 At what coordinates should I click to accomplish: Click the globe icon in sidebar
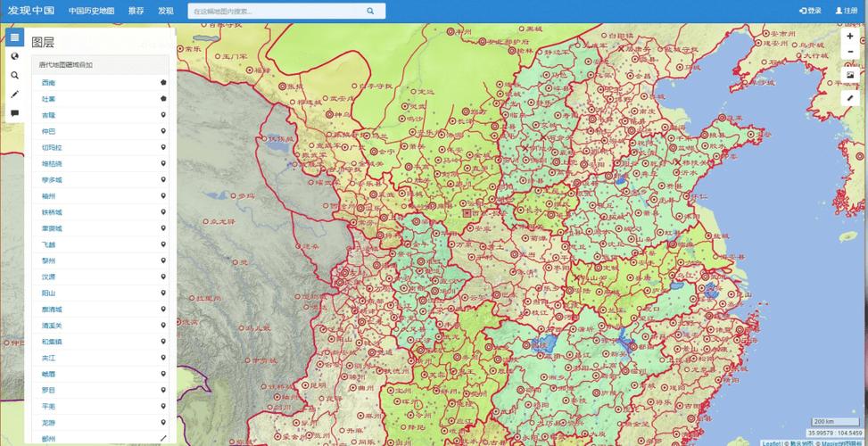coord(14,56)
